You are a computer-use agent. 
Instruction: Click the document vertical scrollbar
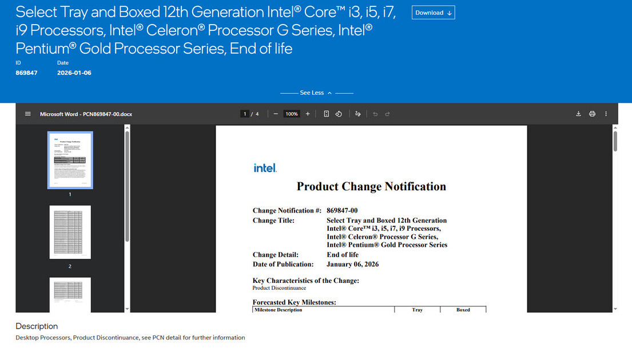coord(615,141)
